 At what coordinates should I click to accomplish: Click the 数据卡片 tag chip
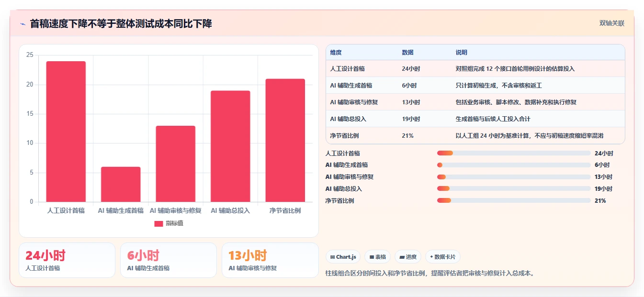[443, 257]
